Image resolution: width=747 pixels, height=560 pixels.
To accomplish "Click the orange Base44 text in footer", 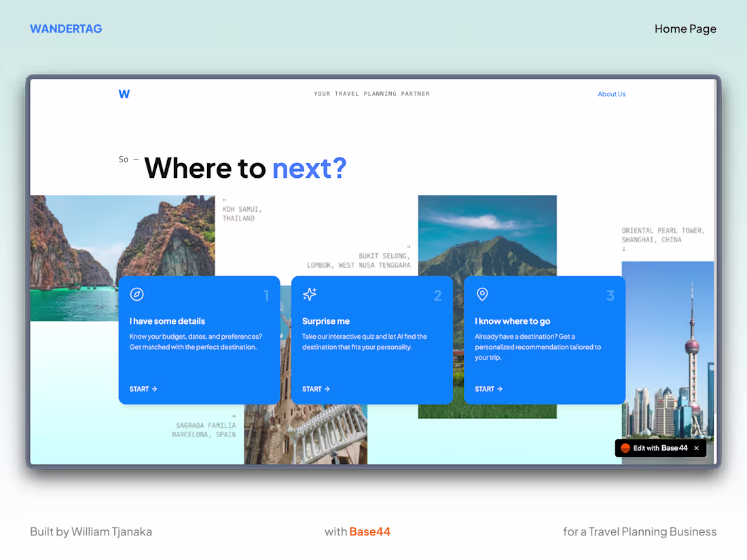I will pyautogui.click(x=369, y=532).
